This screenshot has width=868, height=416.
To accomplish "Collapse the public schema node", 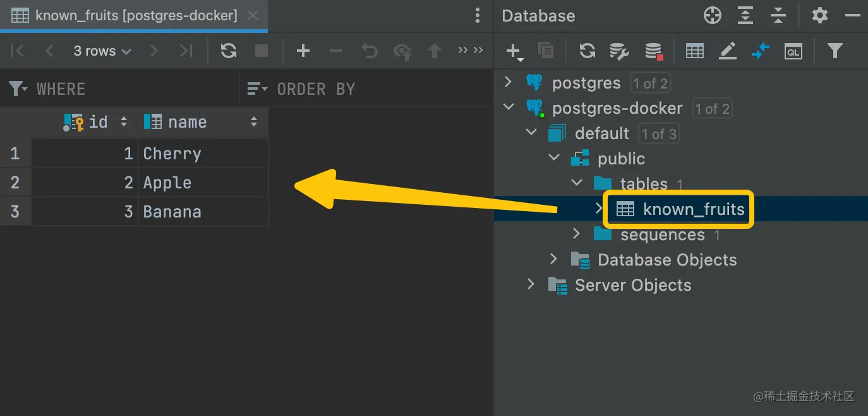I will (554, 158).
